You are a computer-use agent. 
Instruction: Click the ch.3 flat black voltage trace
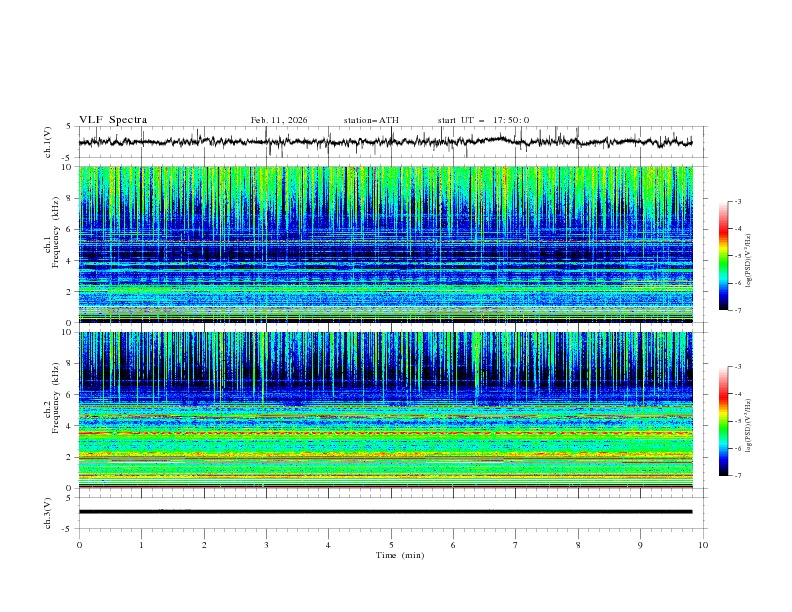click(385, 512)
